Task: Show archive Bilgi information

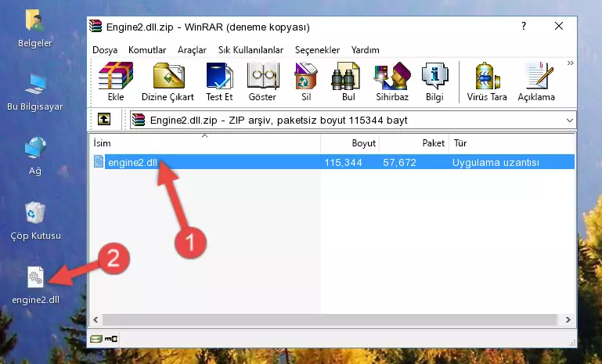Action: (x=434, y=81)
